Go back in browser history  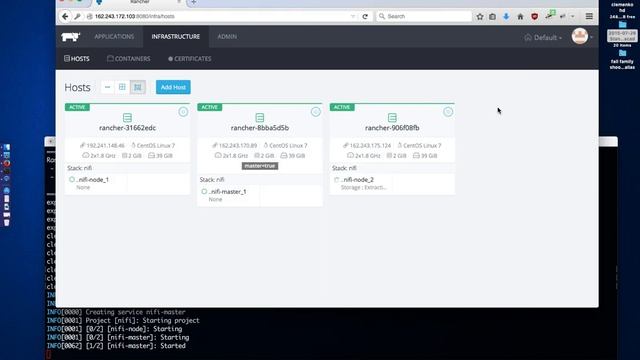click(65, 16)
